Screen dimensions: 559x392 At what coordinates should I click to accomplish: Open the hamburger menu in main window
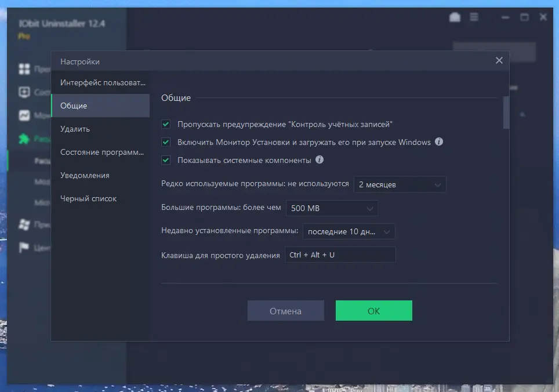coord(474,17)
